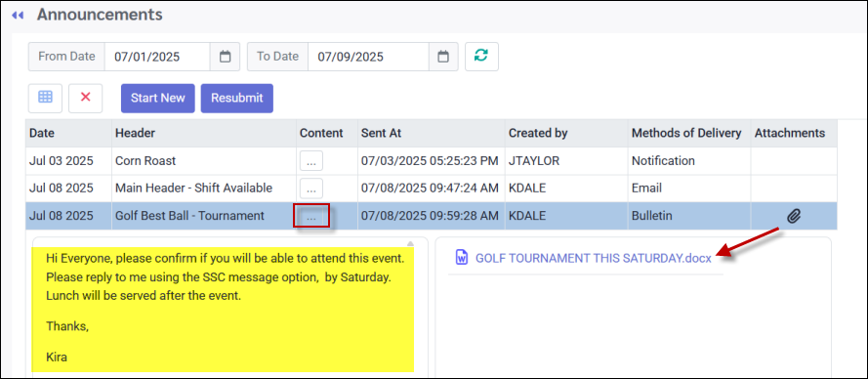
Task: Click sent time 07/03/2025 05:25:23 PM
Action: (x=432, y=161)
